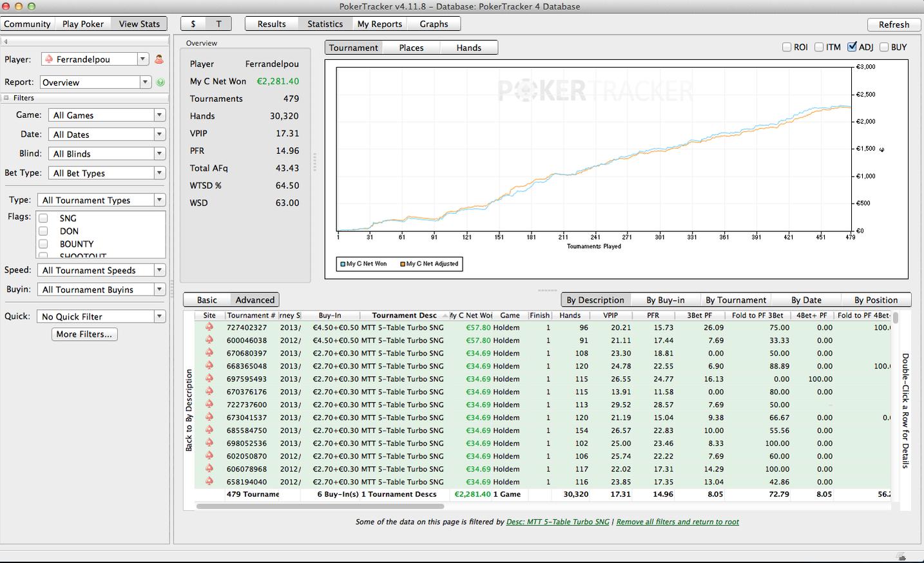Image resolution: width=924 pixels, height=563 pixels.
Task: Check the DON flag checkbox
Action: (x=44, y=231)
